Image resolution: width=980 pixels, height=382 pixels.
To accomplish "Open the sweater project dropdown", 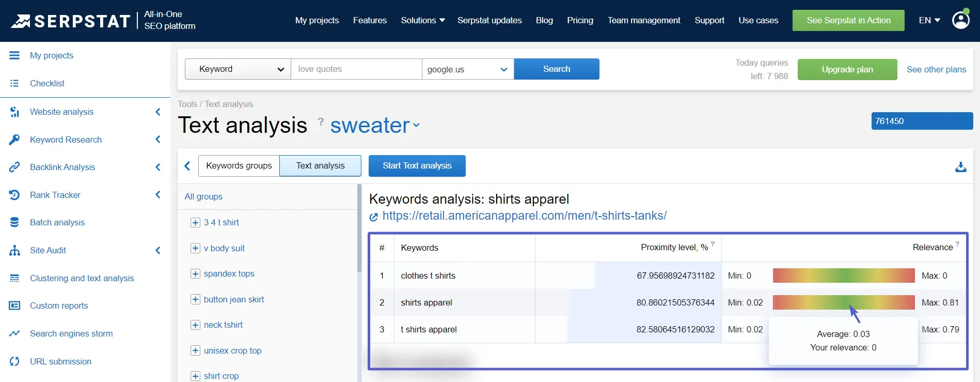I will pos(375,126).
